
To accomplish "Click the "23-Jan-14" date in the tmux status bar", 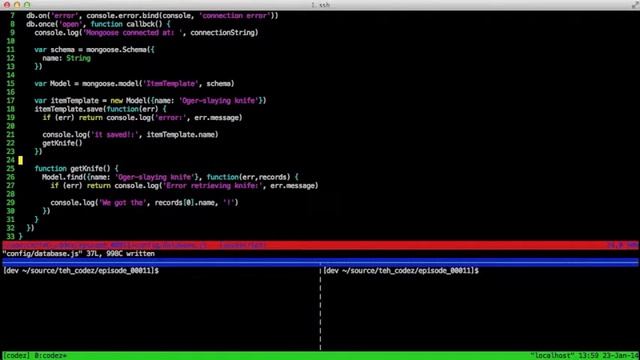I will pos(620,356).
